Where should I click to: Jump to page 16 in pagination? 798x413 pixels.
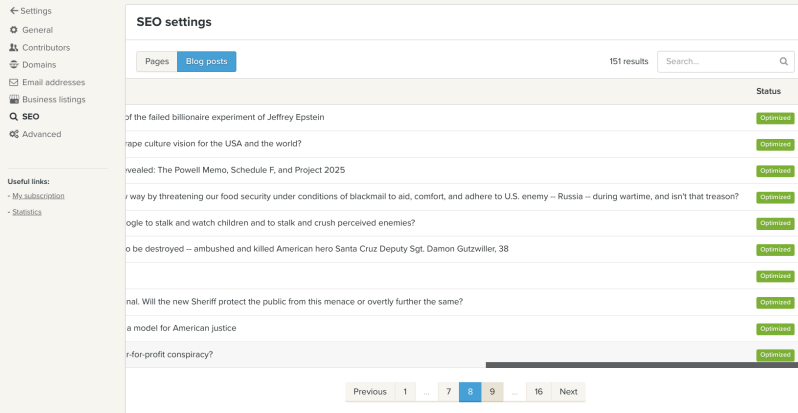pos(538,392)
